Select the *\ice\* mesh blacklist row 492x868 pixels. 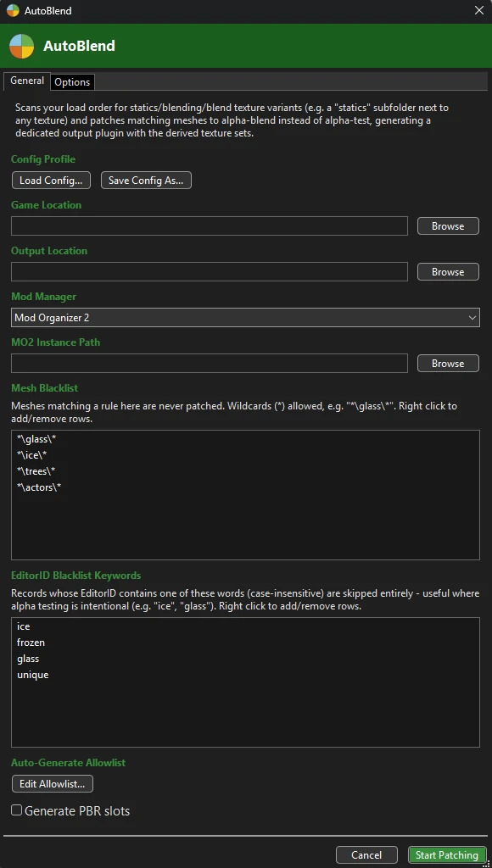tap(245, 455)
